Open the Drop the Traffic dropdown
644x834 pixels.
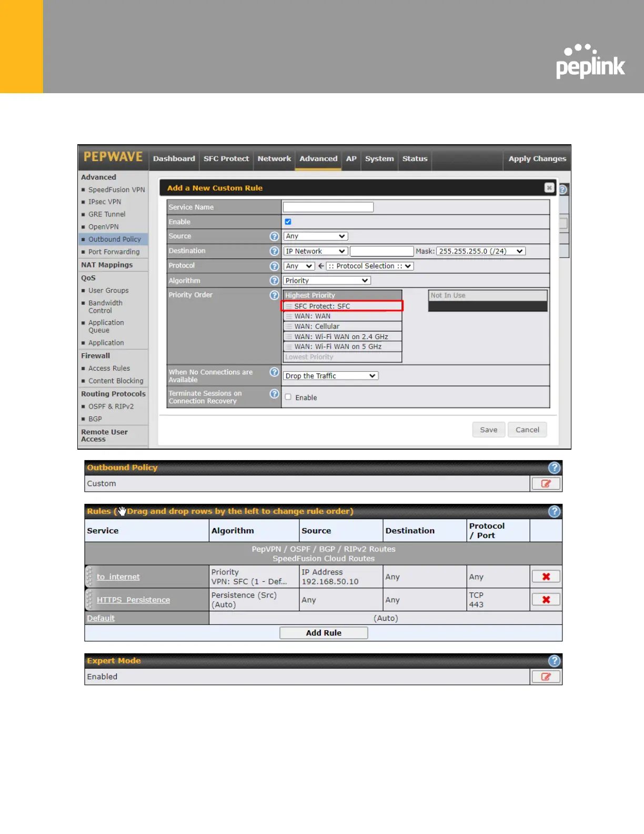point(331,376)
